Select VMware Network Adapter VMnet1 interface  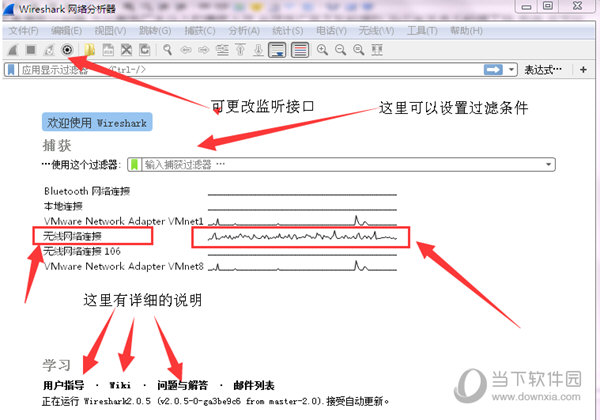click(x=124, y=221)
